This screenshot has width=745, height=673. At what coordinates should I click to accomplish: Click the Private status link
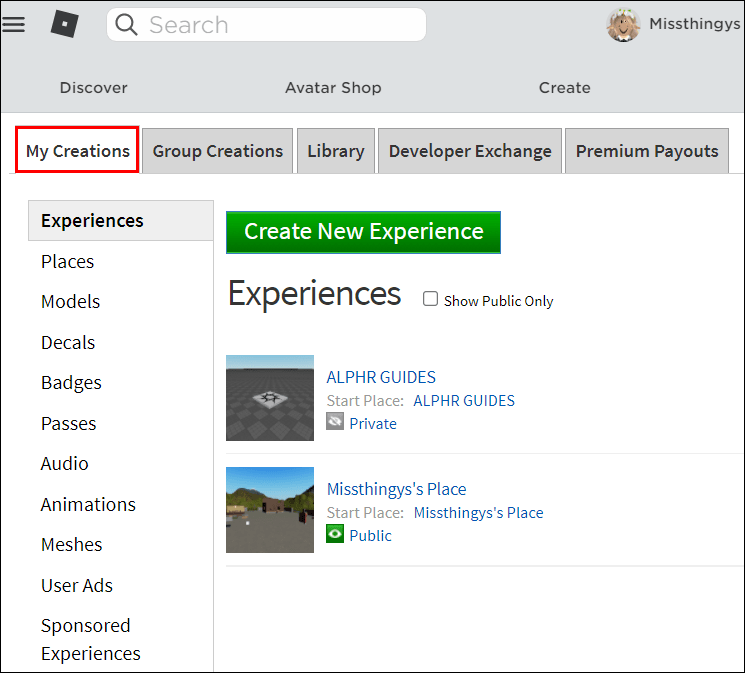(373, 423)
